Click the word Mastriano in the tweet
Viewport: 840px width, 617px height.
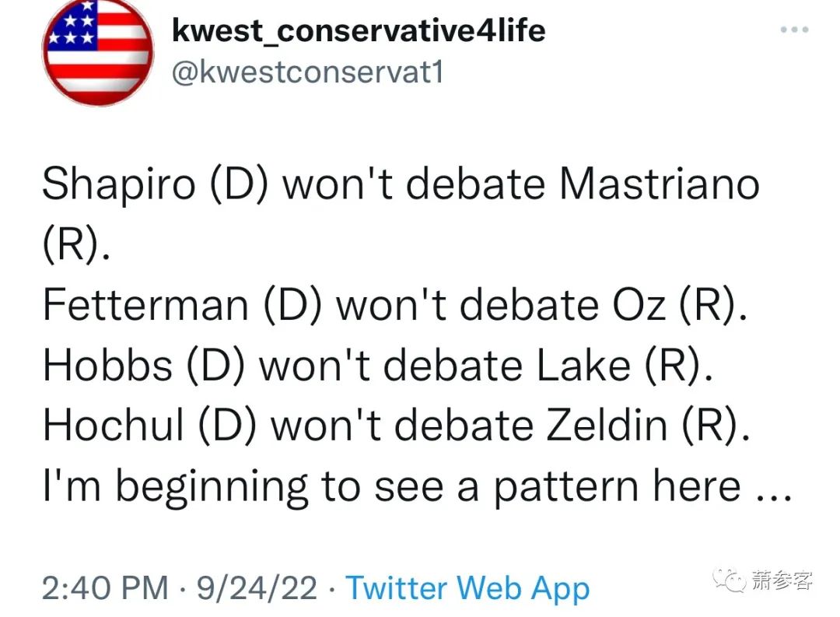[x=660, y=184]
